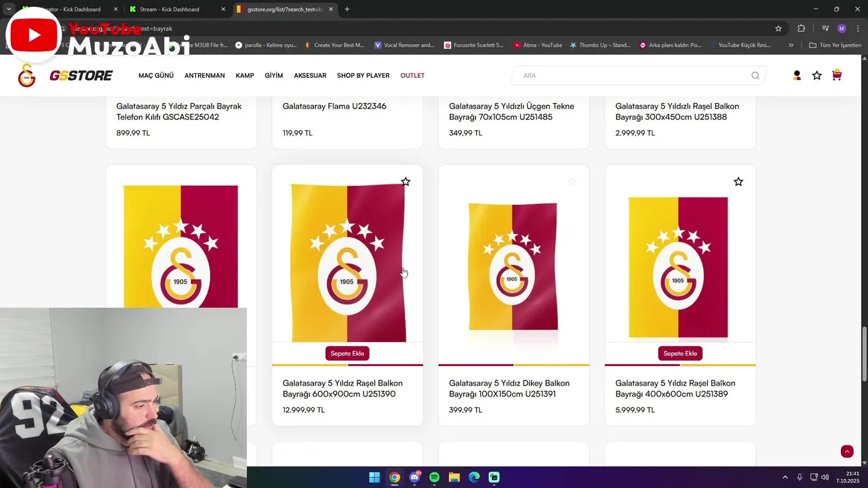
Task: Open the 600x900cm flag product image
Action: click(x=347, y=263)
